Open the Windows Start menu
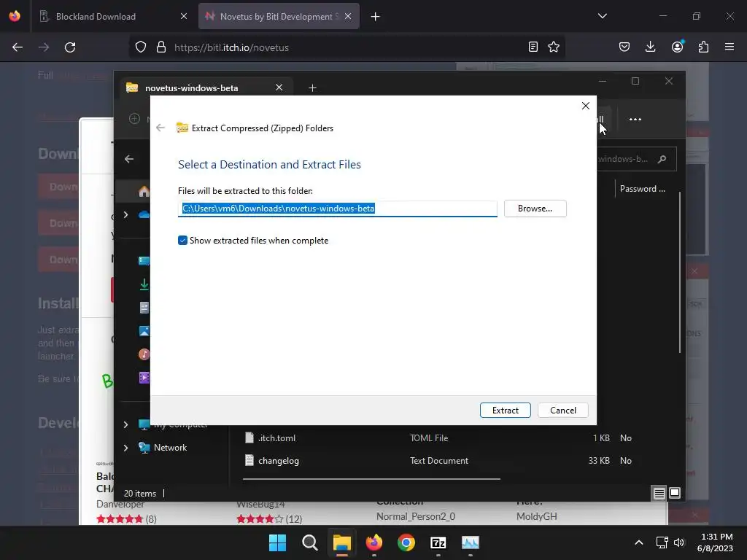Viewport: 747px width, 560px height. pos(277,542)
